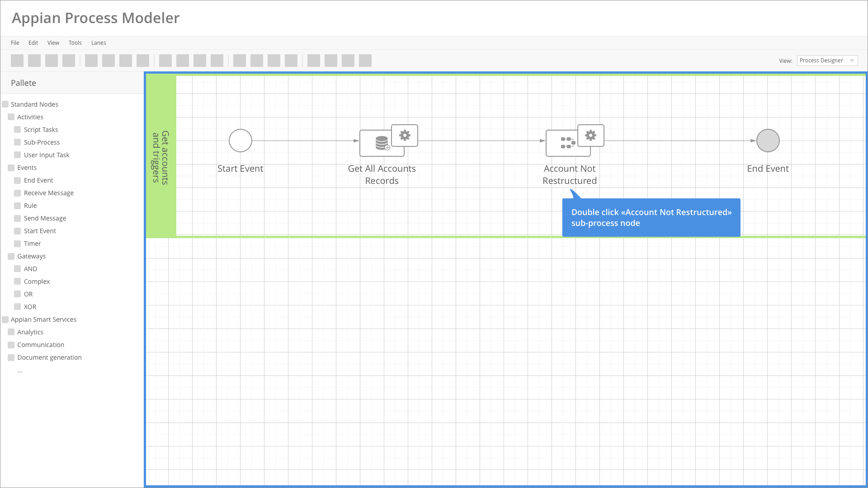Viewport: 868px width, 488px height.
Task: Click the gear icon on Account Not Restructured
Action: (590, 136)
